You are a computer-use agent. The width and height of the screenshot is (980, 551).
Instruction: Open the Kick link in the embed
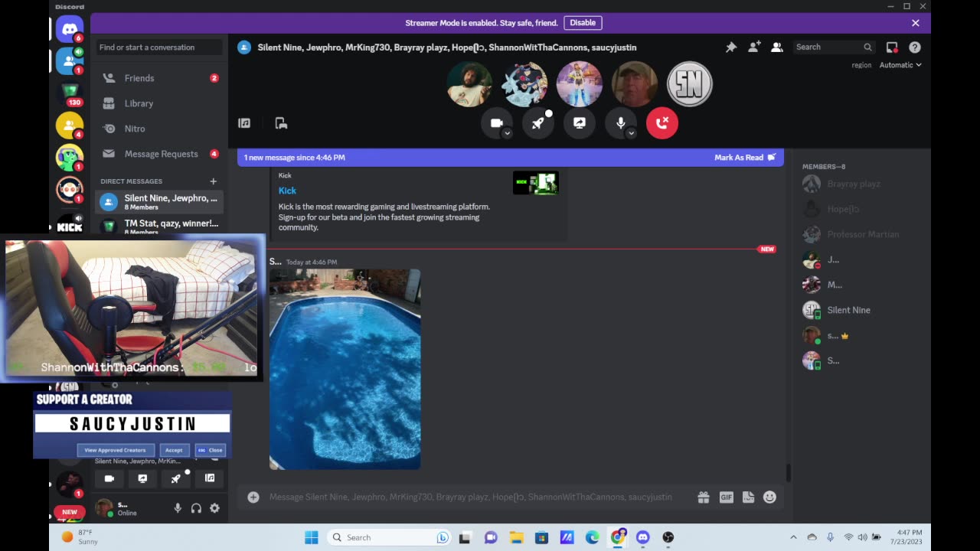click(x=287, y=191)
